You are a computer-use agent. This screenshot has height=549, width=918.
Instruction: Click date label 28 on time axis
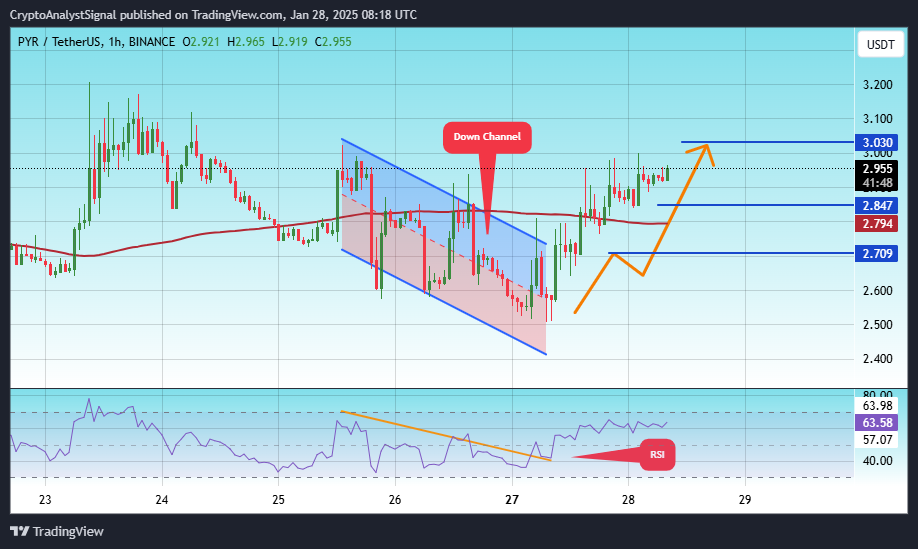tap(628, 500)
